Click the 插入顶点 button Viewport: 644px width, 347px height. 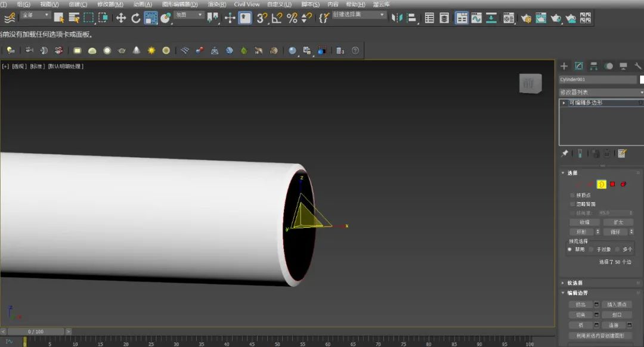(617, 304)
